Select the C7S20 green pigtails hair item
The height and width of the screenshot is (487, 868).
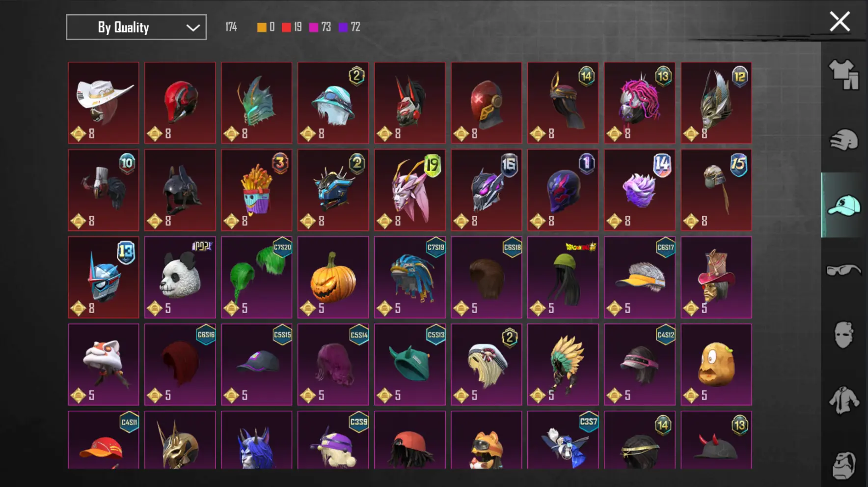[257, 277]
